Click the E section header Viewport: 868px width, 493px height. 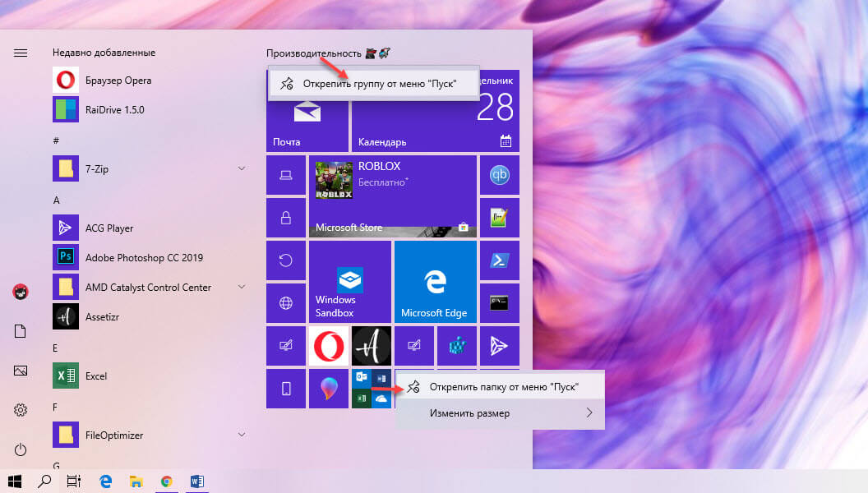pyautogui.click(x=55, y=348)
